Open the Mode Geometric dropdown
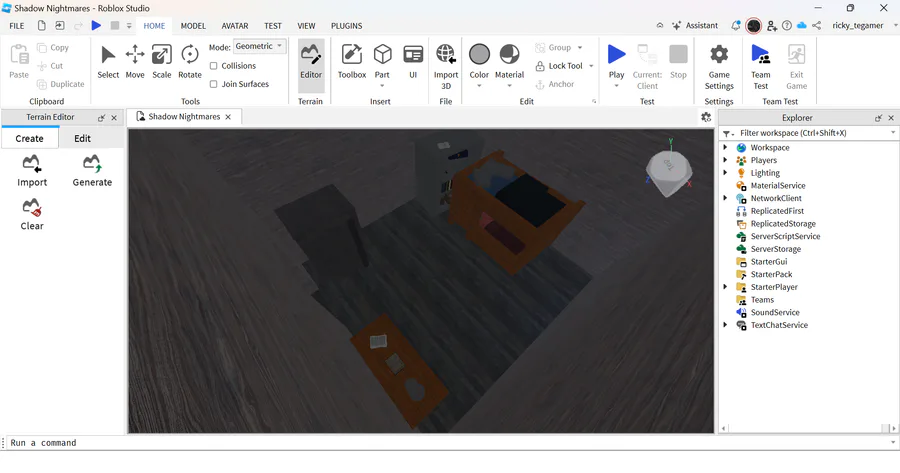900x473 pixels. pos(259,46)
